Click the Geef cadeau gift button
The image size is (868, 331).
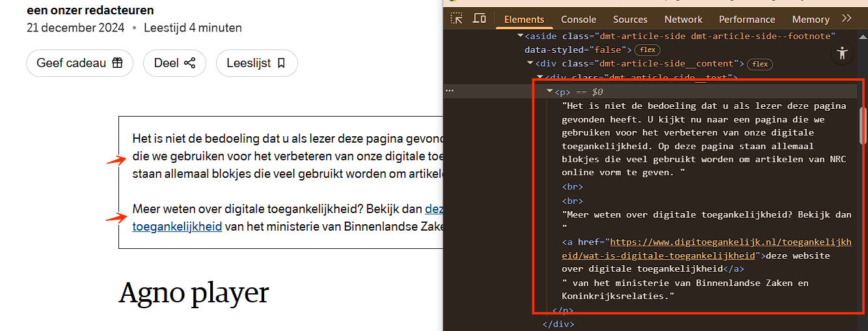pos(79,63)
